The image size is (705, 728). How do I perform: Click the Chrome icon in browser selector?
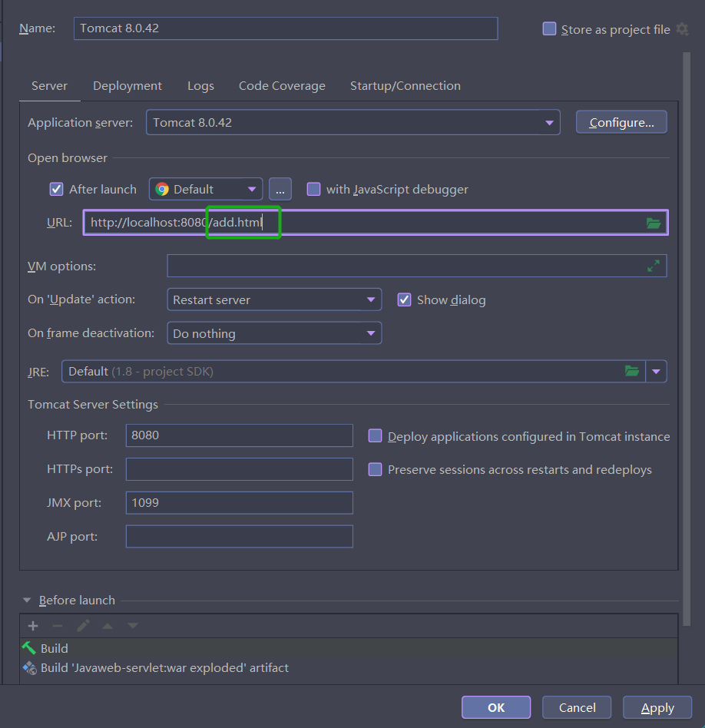162,189
